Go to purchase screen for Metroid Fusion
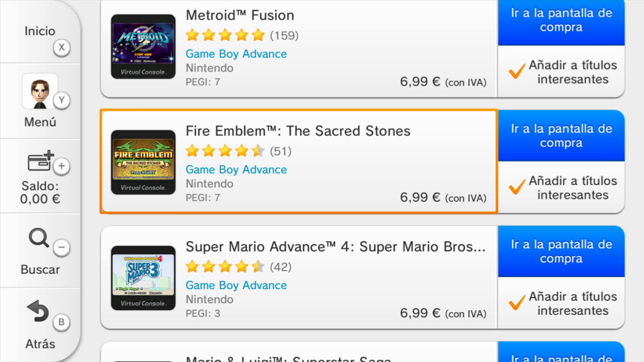 click(x=561, y=21)
